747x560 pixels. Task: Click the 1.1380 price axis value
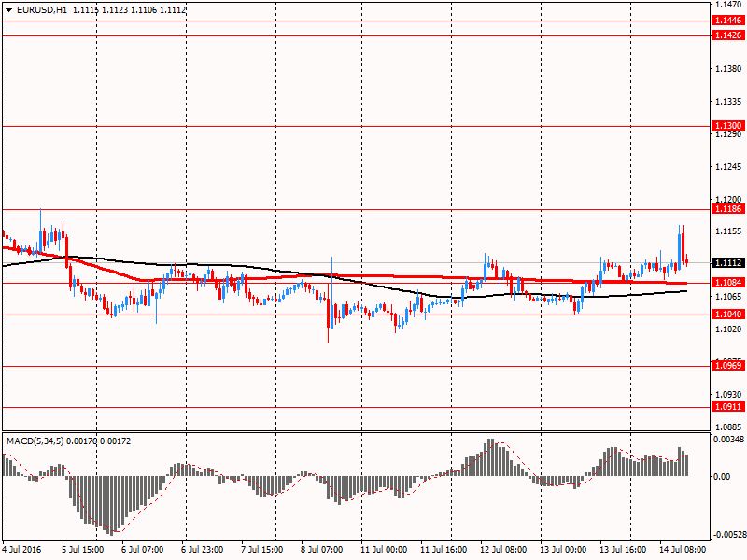pos(727,69)
